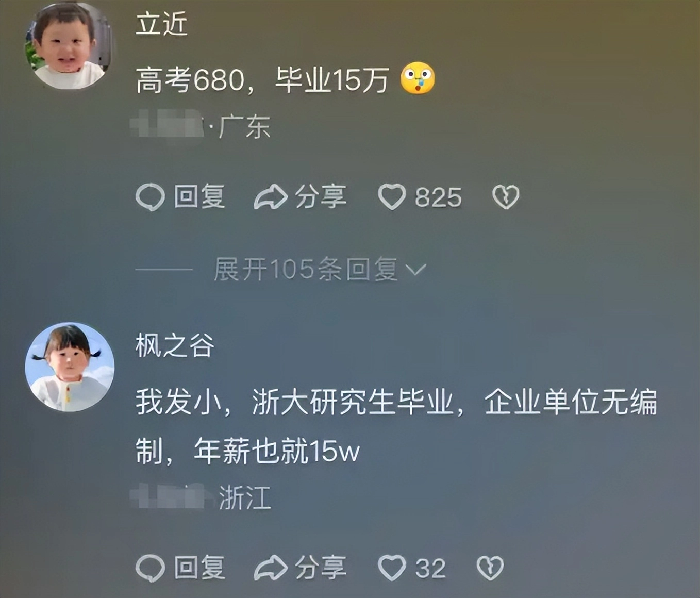Click the 825 like count

tap(439, 197)
